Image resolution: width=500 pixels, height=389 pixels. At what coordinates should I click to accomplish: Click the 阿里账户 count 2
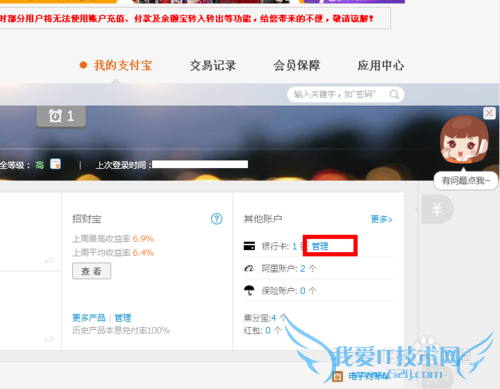pos(303,269)
